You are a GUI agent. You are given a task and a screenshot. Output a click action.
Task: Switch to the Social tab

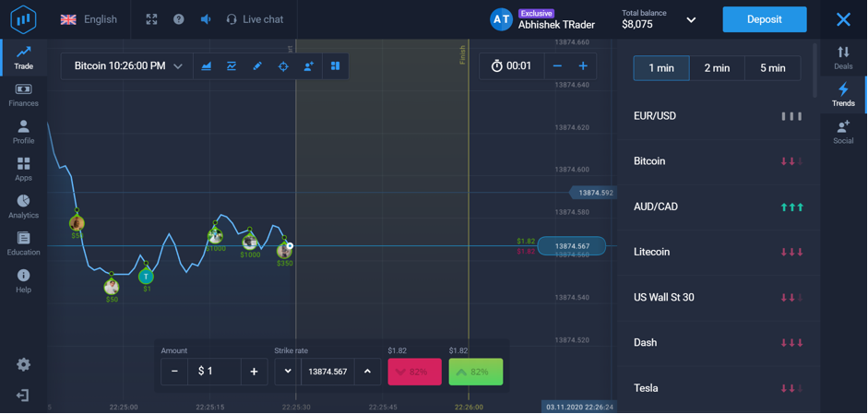pos(843,132)
